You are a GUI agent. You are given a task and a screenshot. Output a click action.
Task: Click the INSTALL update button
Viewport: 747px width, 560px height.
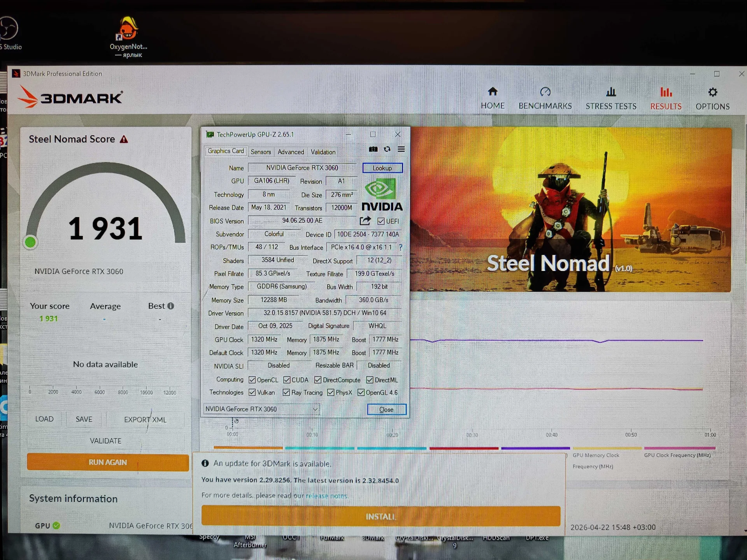click(381, 516)
